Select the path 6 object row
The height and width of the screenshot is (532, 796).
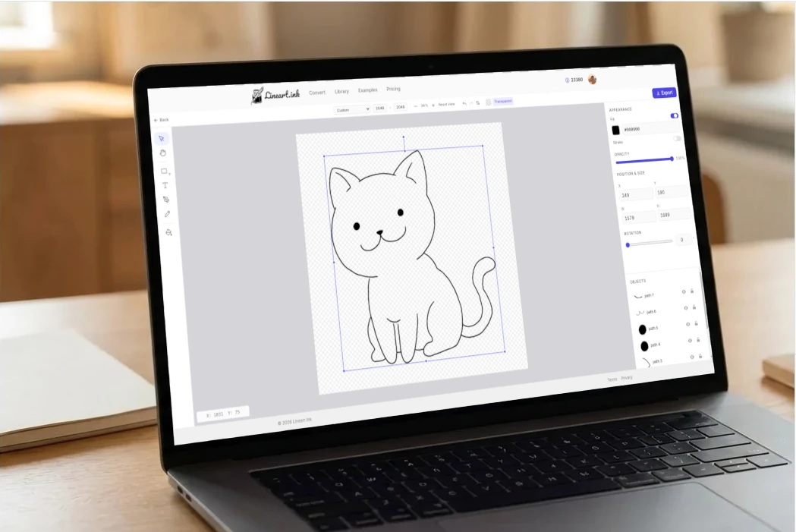point(666,310)
